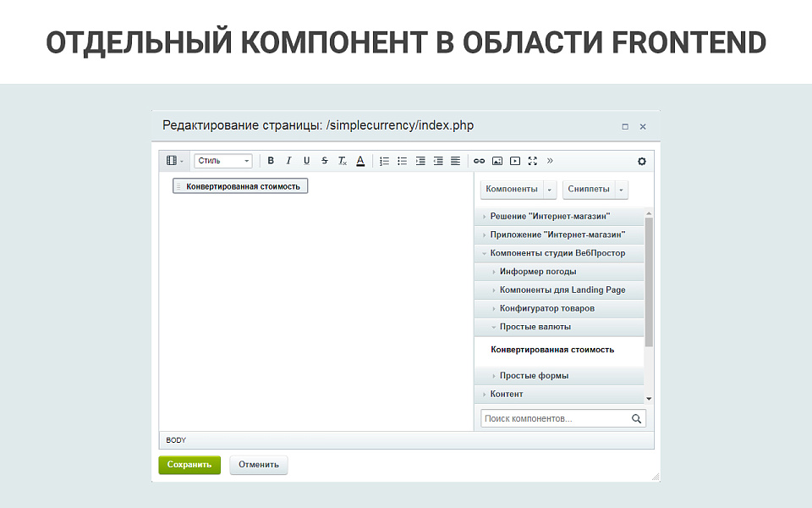Click the insert link icon
The height and width of the screenshot is (508, 812).
(x=479, y=161)
